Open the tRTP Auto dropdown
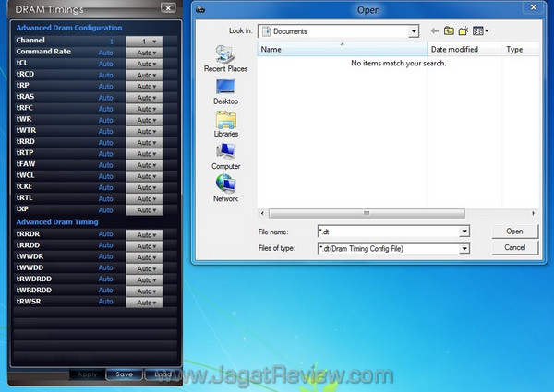The image size is (554, 392). coord(144,154)
